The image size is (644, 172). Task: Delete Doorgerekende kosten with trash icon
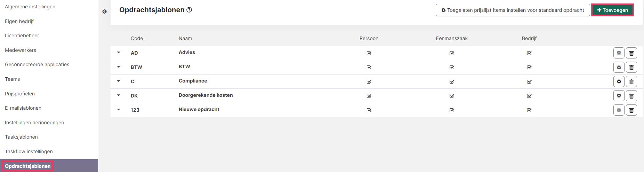pos(631,96)
